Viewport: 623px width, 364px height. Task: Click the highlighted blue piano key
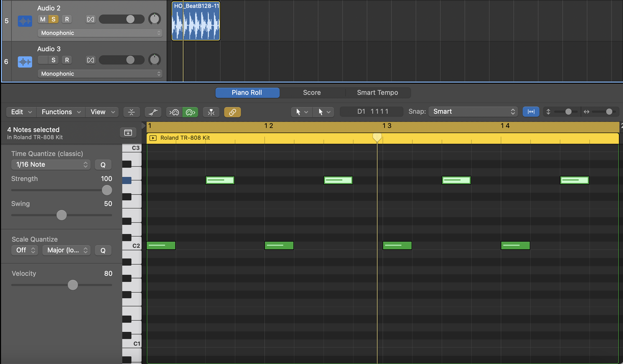tap(127, 180)
